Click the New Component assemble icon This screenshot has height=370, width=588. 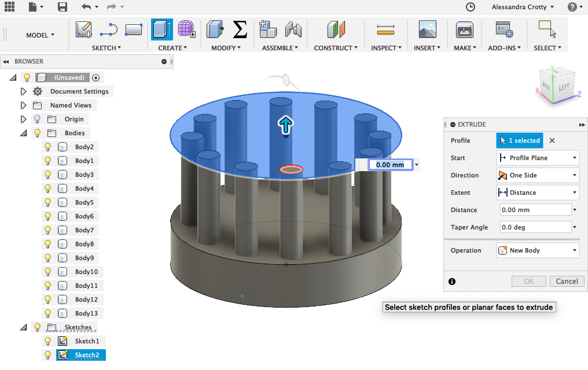[x=268, y=29]
